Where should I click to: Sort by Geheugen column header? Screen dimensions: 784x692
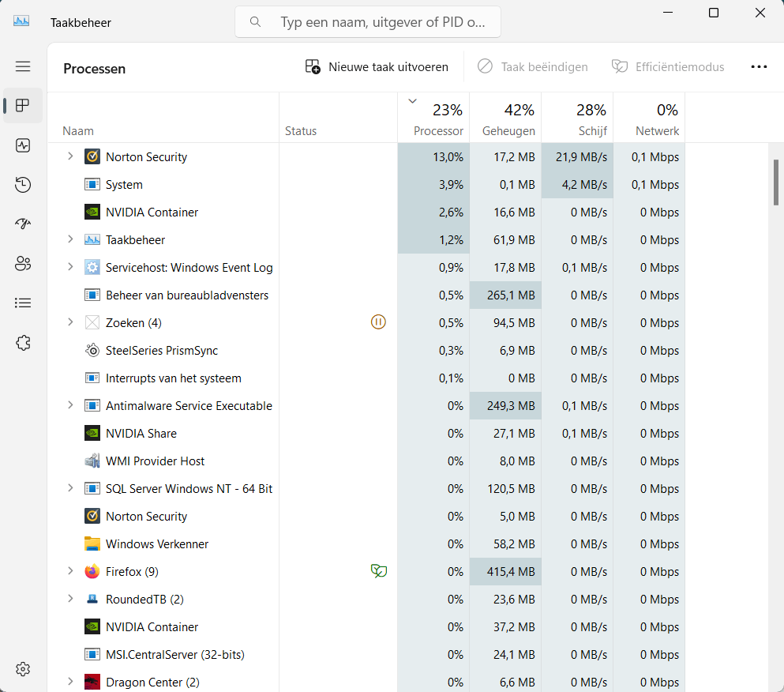pos(505,118)
